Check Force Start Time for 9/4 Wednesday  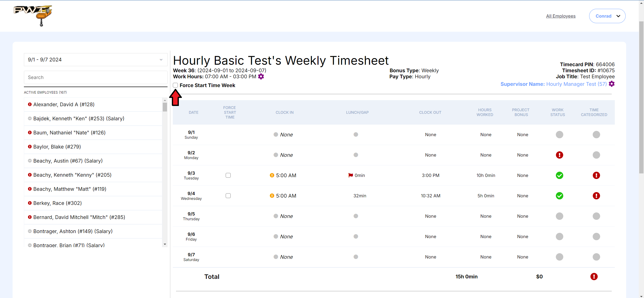228,196
